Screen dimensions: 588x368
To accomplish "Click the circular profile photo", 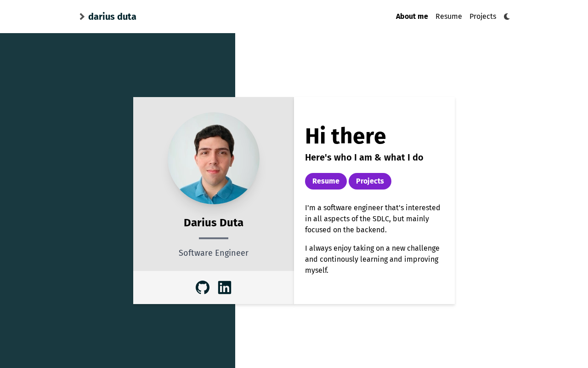I will coord(214,158).
